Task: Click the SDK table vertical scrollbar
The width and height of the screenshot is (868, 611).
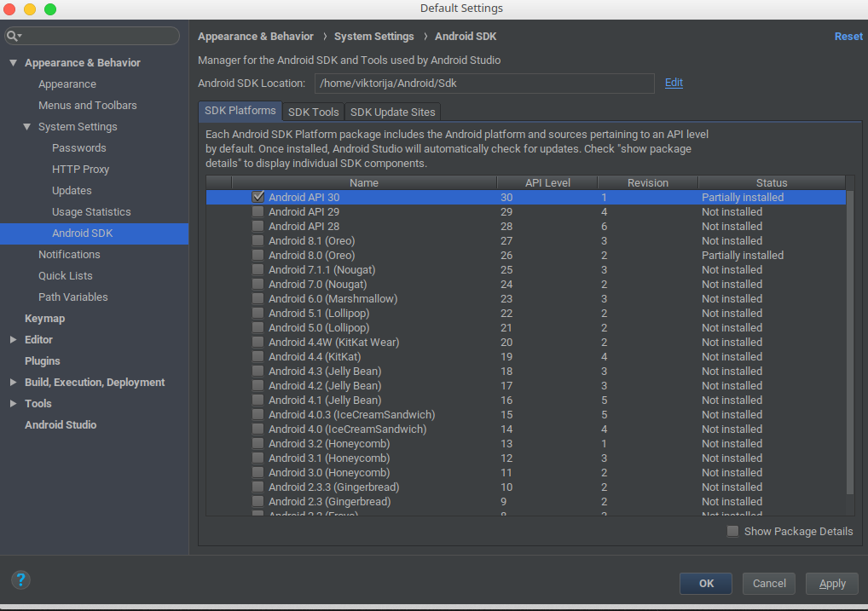Action: tap(849, 341)
